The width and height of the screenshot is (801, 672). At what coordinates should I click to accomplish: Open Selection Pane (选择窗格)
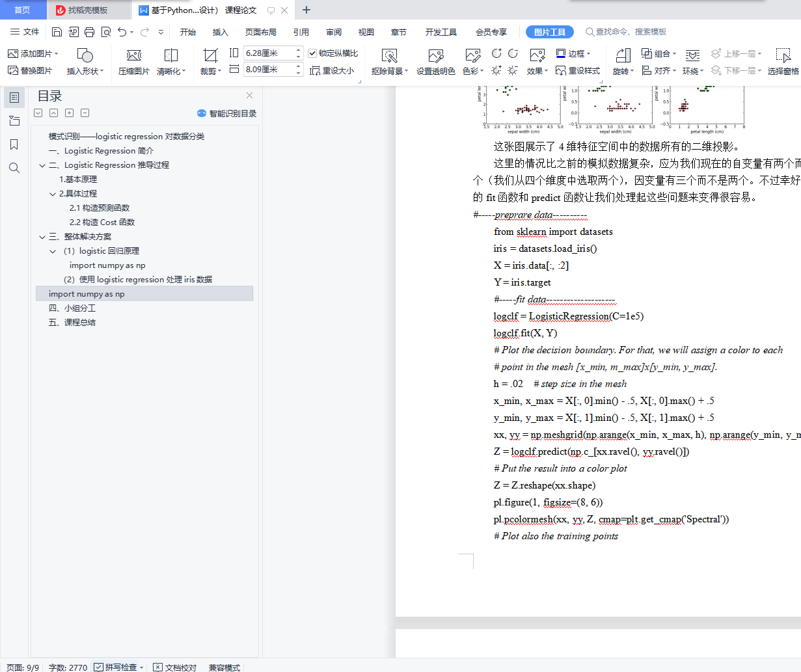[x=783, y=62]
